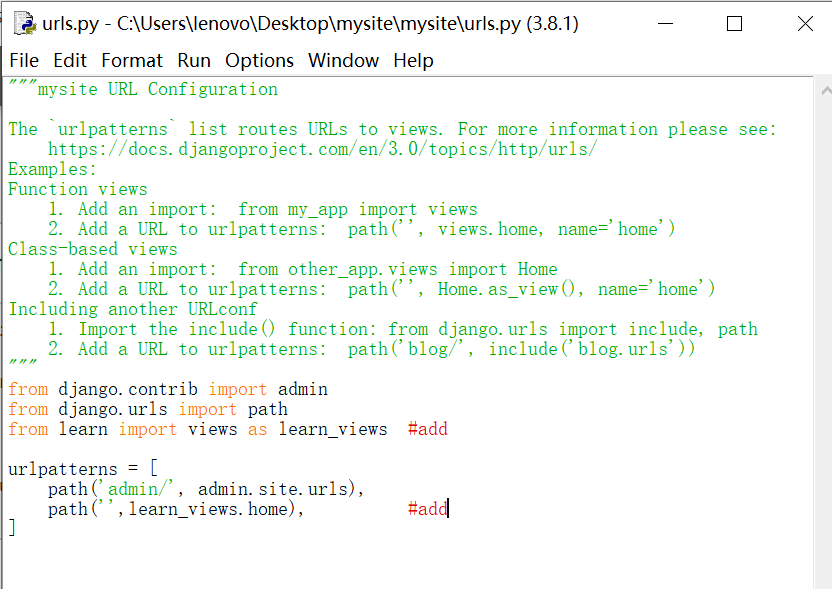Close the urls.py editor window

(805, 23)
